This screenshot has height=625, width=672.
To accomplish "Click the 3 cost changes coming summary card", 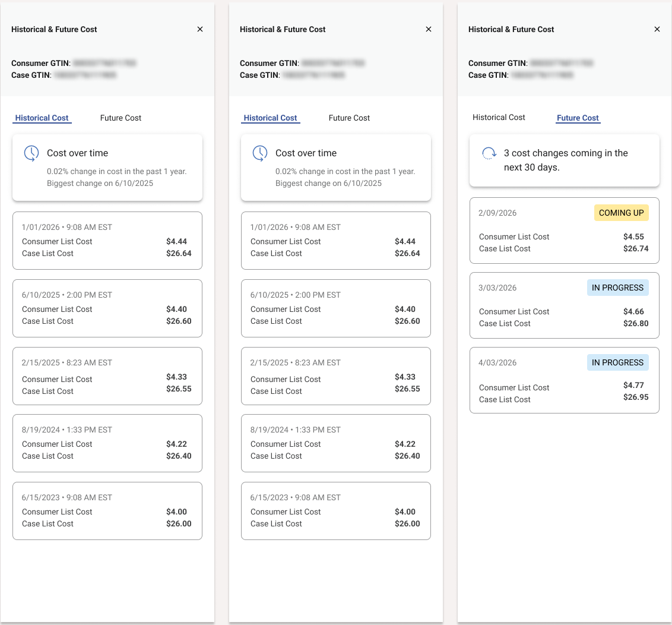I will (565, 160).
